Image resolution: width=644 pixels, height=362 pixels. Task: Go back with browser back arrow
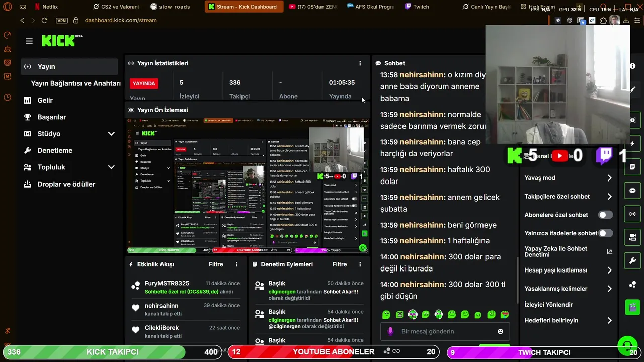[22, 20]
